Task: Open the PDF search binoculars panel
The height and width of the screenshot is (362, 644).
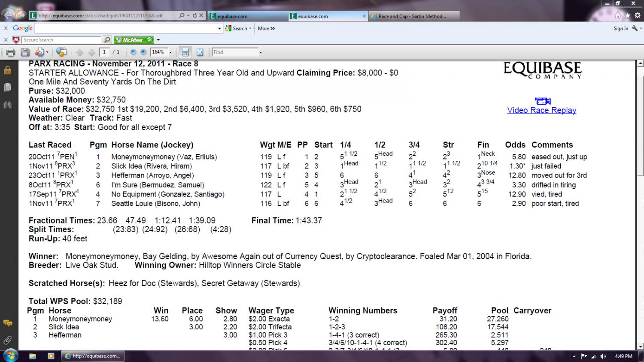Action: (x=8, y=105)
